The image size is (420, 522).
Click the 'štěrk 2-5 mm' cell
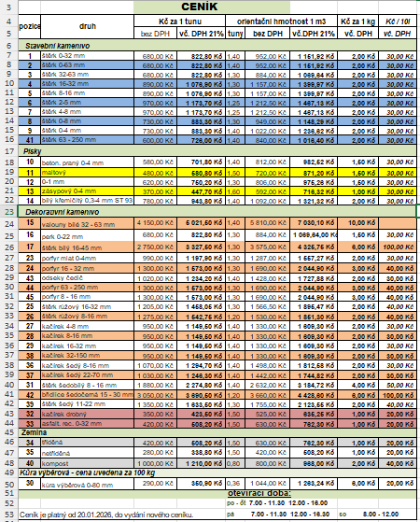tap(87, 102)
